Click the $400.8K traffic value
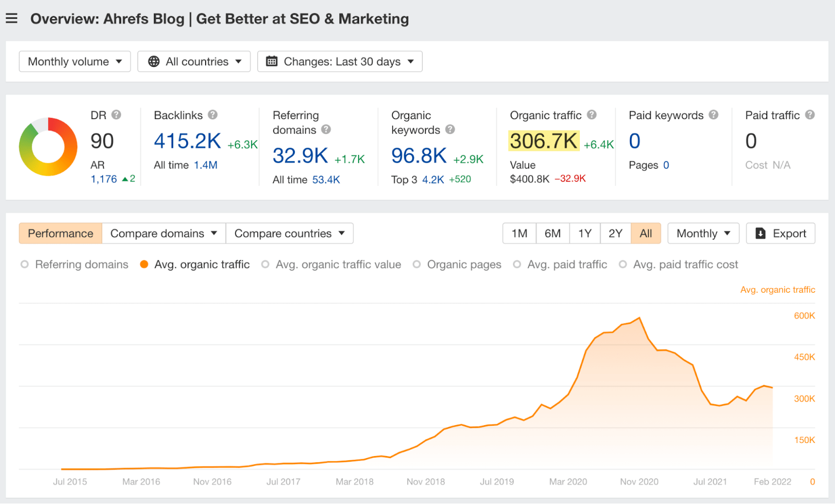Viewport: 835px width, 504px height. coord(530,179)
